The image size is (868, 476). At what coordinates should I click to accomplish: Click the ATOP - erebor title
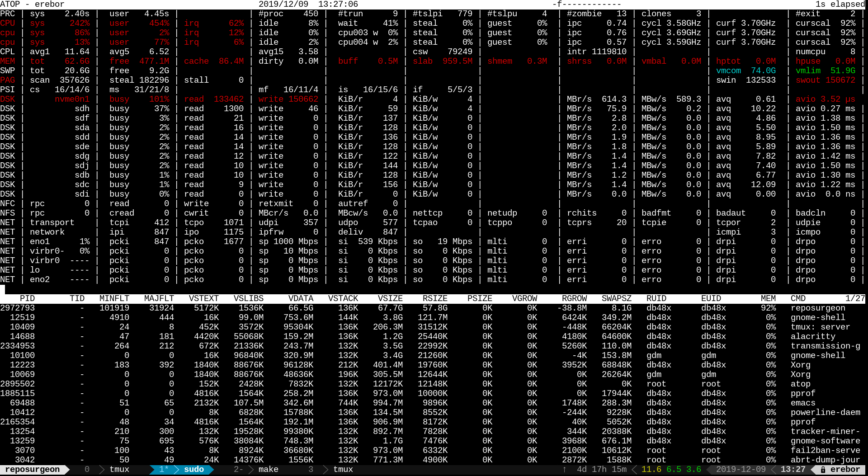coord(33,5)
